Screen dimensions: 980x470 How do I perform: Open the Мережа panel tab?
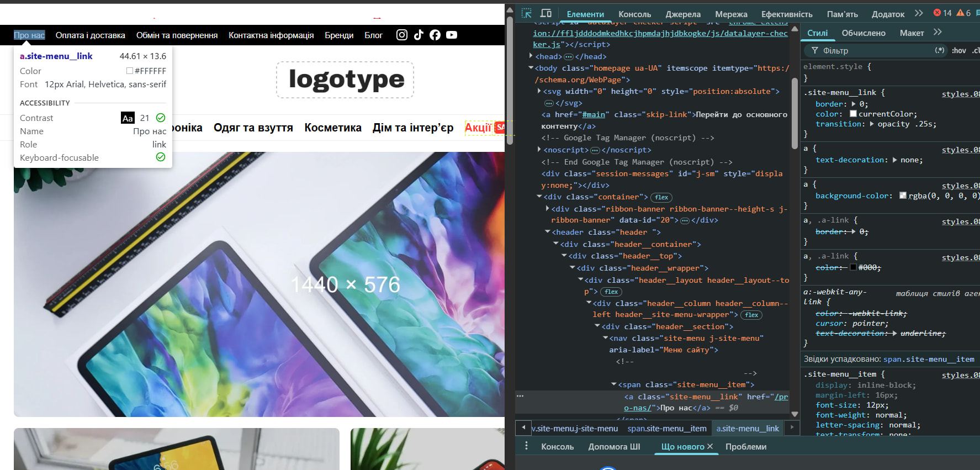tap(731, 14)
